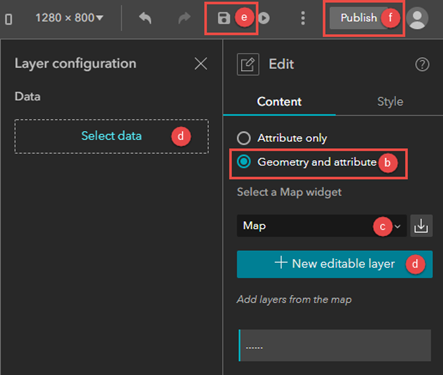Click the 'Select a Map widget' label

pyautogui.click(x=289, y=192)
